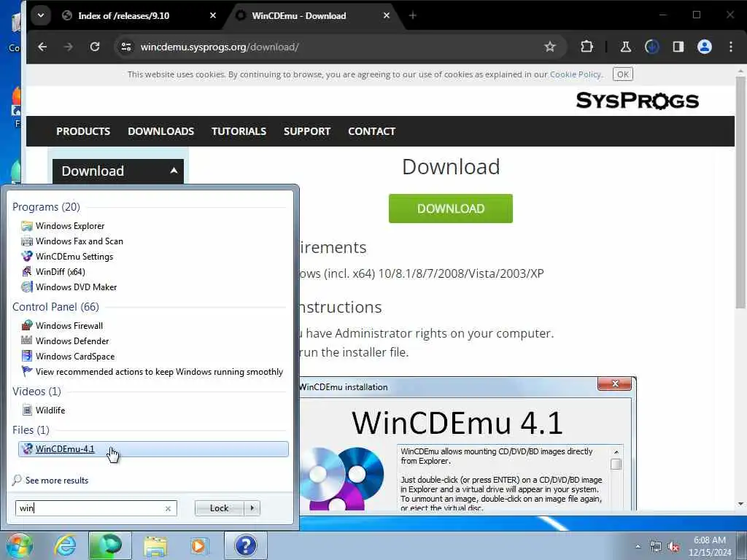The height and width of the screenshot is (560, 747).
Task: Show downloads icon in browser toolbar
Action: point(651,47)
